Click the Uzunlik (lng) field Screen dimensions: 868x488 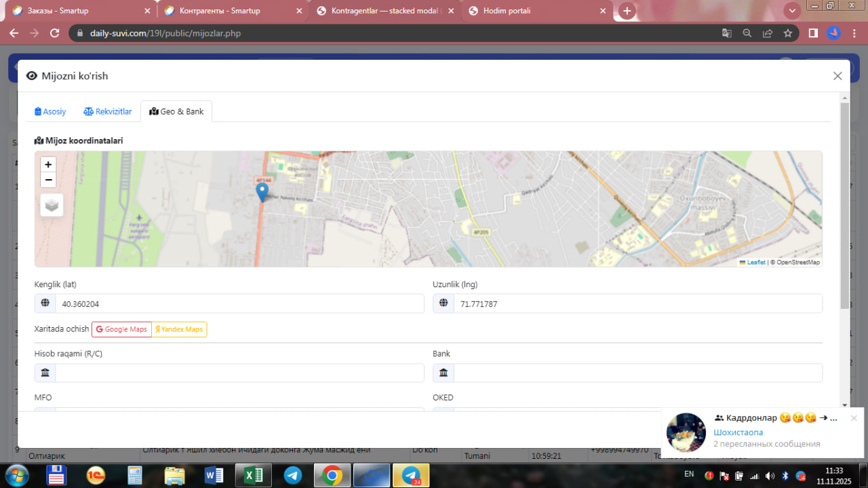click(637, 304)
